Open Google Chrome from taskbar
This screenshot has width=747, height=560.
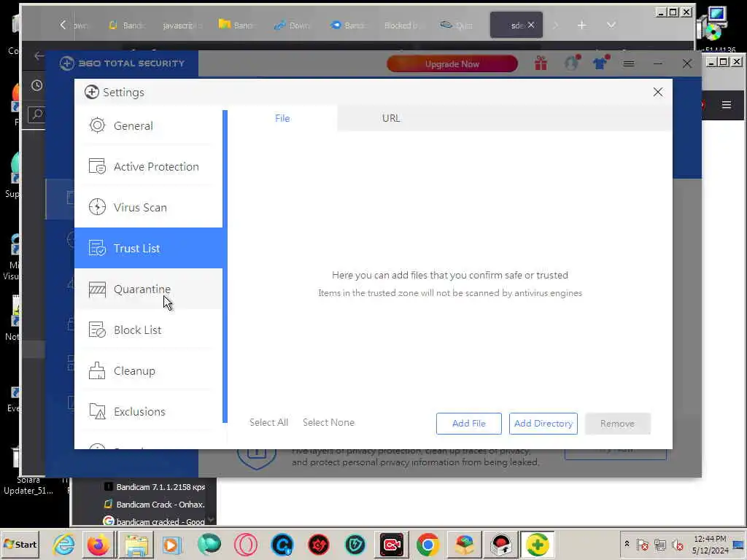click(x=427, y=545)
